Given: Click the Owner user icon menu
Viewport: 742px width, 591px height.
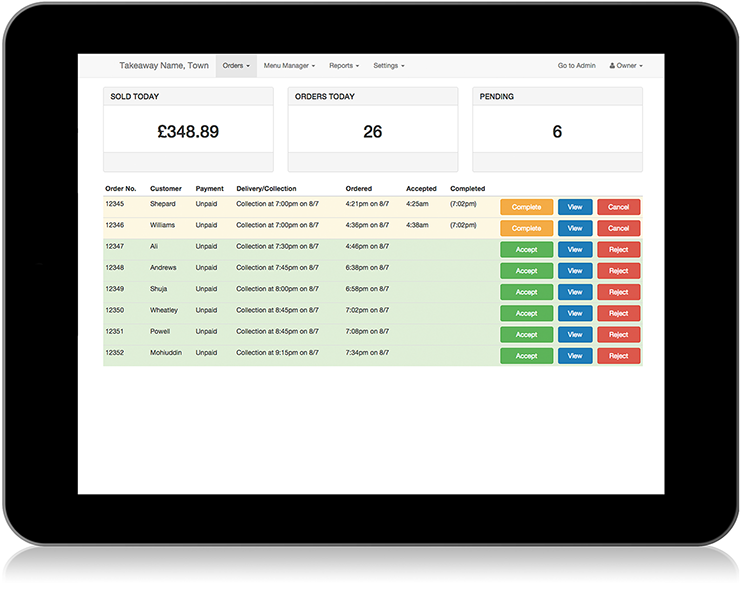Looking at the screenshot, I should [625, 66].
